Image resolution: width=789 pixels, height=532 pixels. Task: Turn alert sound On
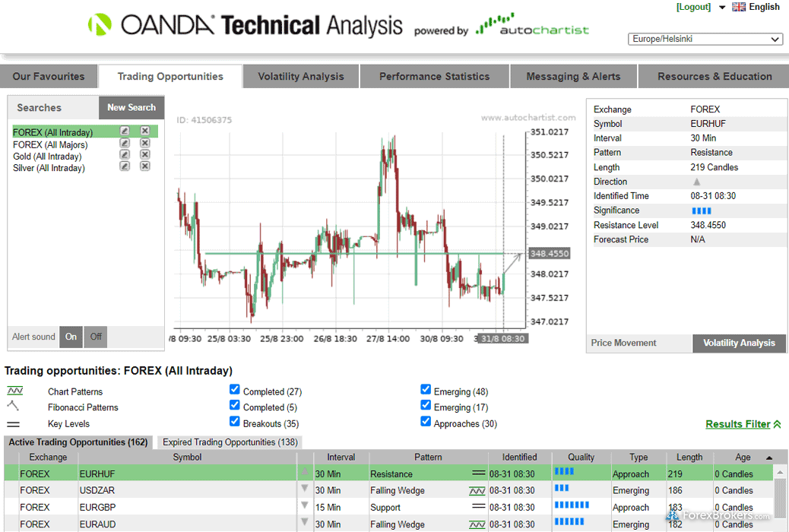(x=71, y=337)
